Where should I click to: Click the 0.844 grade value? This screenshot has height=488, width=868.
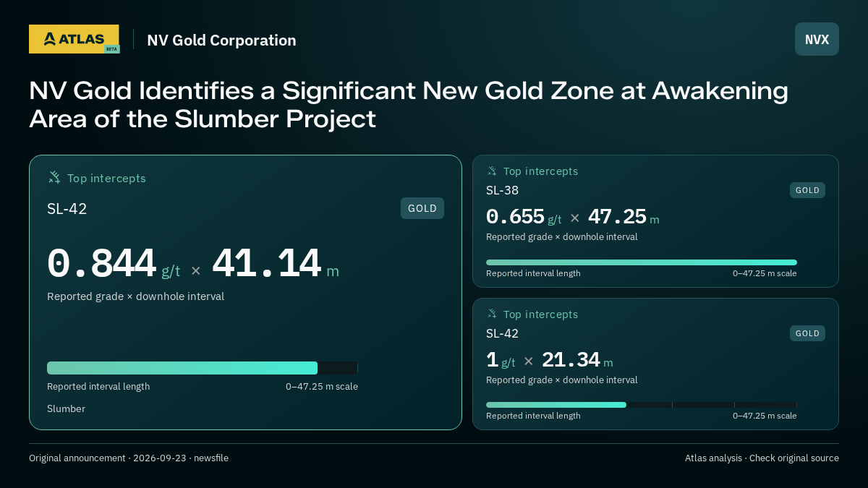(x=101, y=264)
